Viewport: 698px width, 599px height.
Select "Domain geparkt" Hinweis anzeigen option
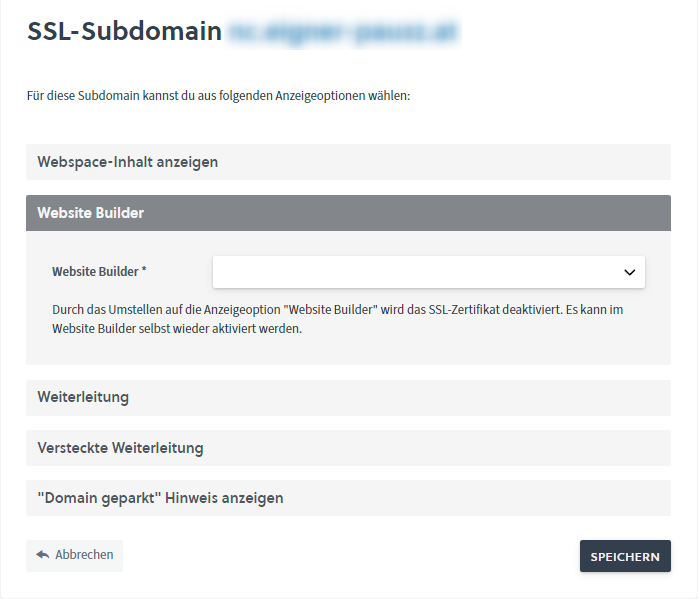point(161,498)
